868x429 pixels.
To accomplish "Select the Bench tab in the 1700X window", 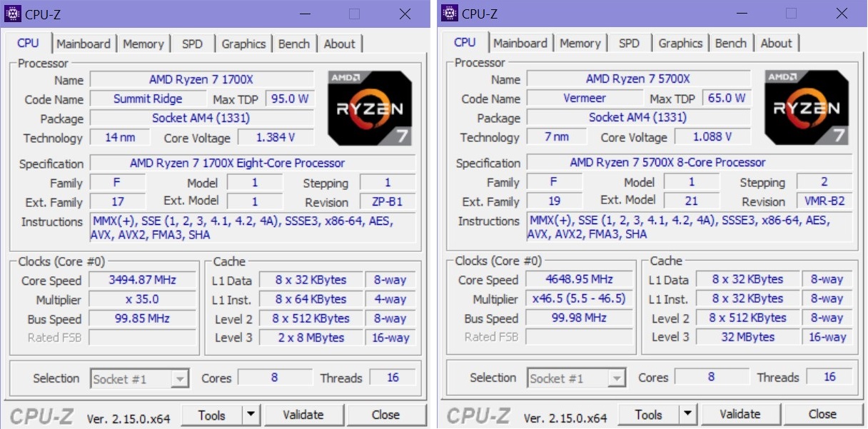I will pyautogui.click(x=294, y=44).
